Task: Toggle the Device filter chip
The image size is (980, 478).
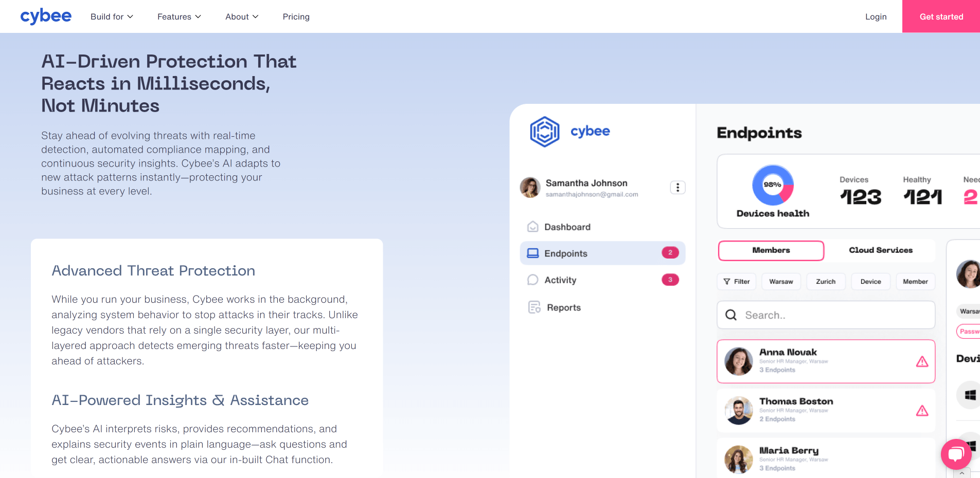Action: point(870,282)
